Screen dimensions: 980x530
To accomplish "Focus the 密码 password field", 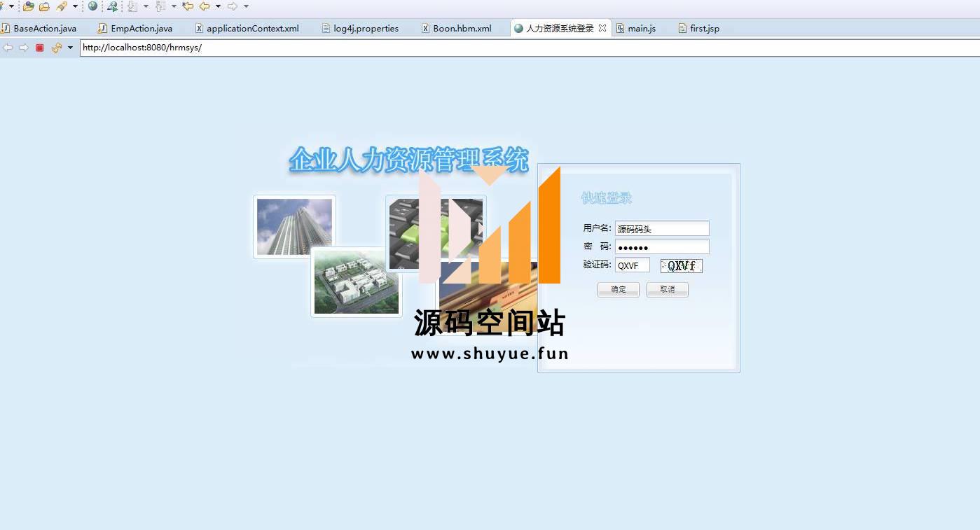I will click(x=661, y=246).
